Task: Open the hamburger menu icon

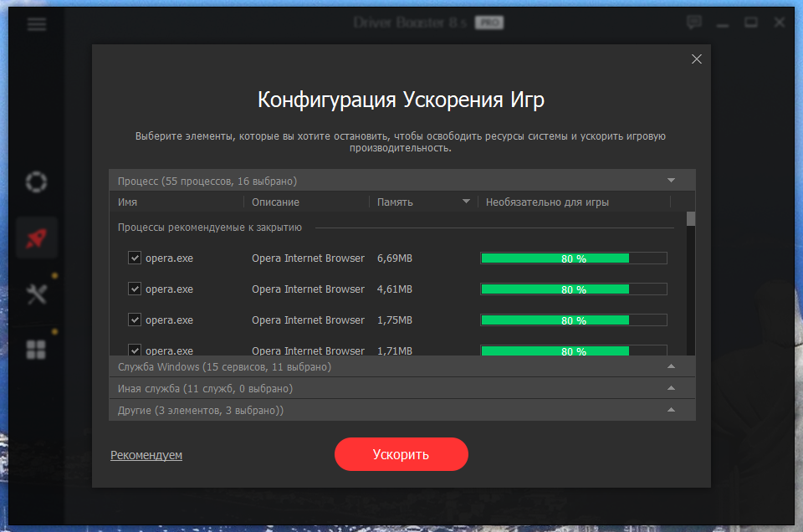Action: pos(37,23)
